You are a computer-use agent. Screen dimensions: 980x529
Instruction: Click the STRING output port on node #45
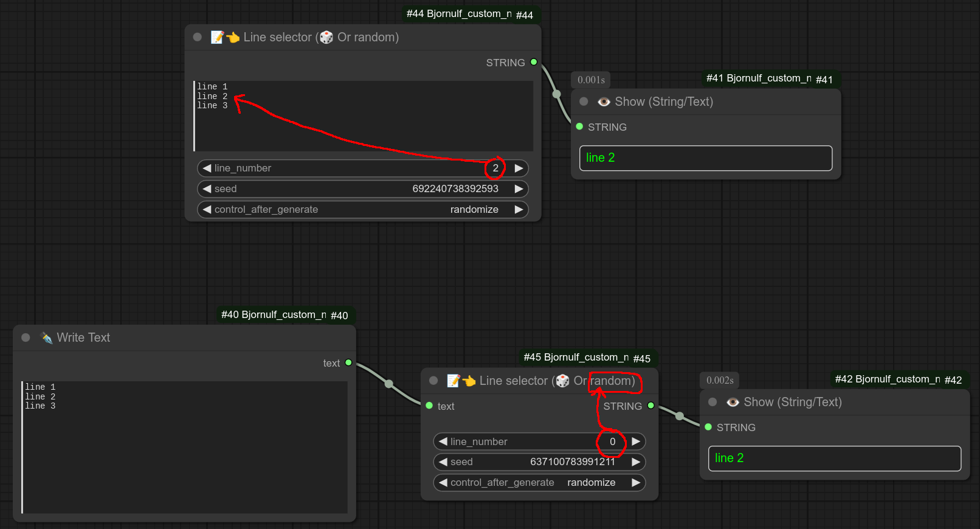(x=651, y=406)
